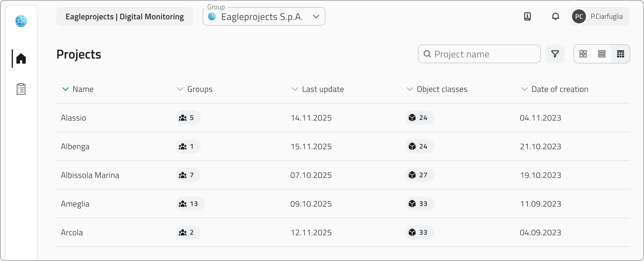Click the Alassio groups count badge

(188, 118)
